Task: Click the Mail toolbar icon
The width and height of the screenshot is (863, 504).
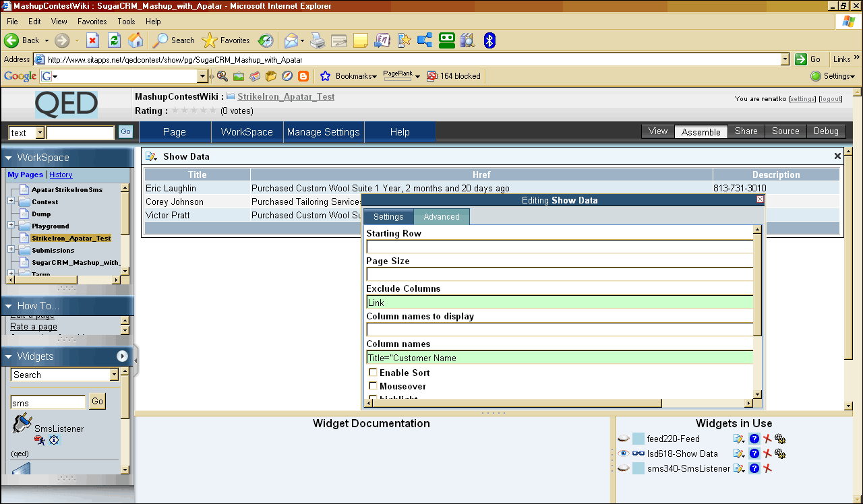Action: 291,40
